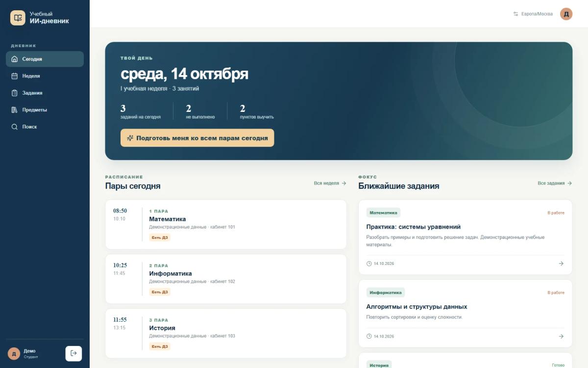Open the Вся неделя link
Screen dimensions: 588x368
tap(330, 183)
